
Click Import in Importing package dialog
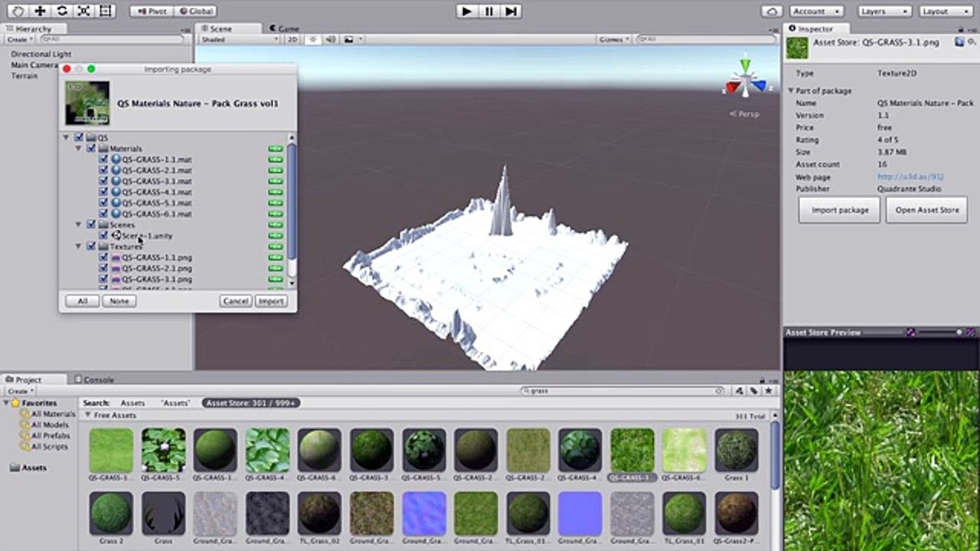(271, 302)
